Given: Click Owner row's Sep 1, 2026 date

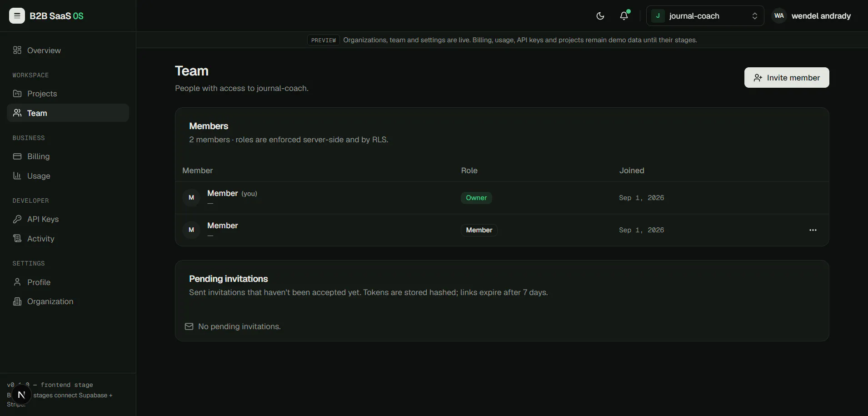Looking at the screenshot, I should tap(641, 198).
